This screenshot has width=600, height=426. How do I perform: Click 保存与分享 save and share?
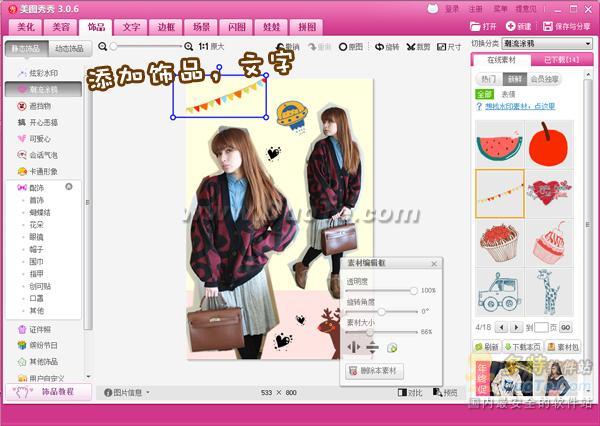pos(567,26)
